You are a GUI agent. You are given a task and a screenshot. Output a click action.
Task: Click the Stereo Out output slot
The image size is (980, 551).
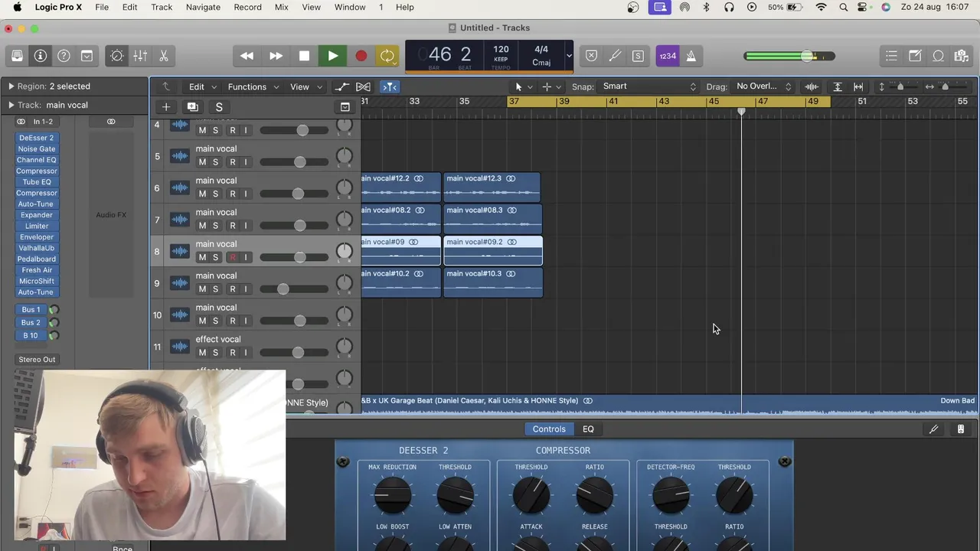(37, 360)
